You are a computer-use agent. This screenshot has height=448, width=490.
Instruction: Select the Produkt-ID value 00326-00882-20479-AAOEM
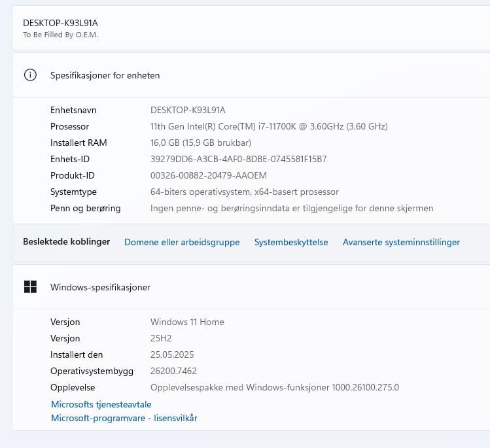pos(209,175)
